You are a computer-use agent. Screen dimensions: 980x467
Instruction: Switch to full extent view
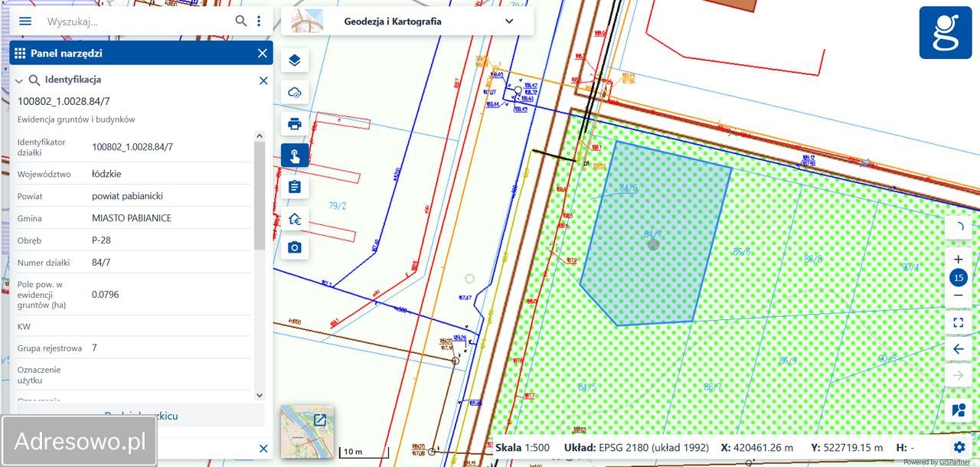(x=958, y=322)
